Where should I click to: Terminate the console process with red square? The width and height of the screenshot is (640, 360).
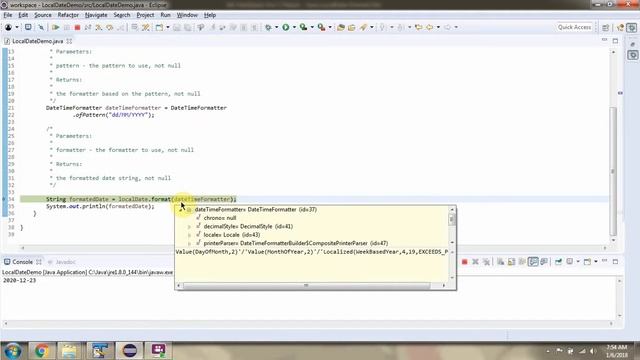tap(464, 262)
